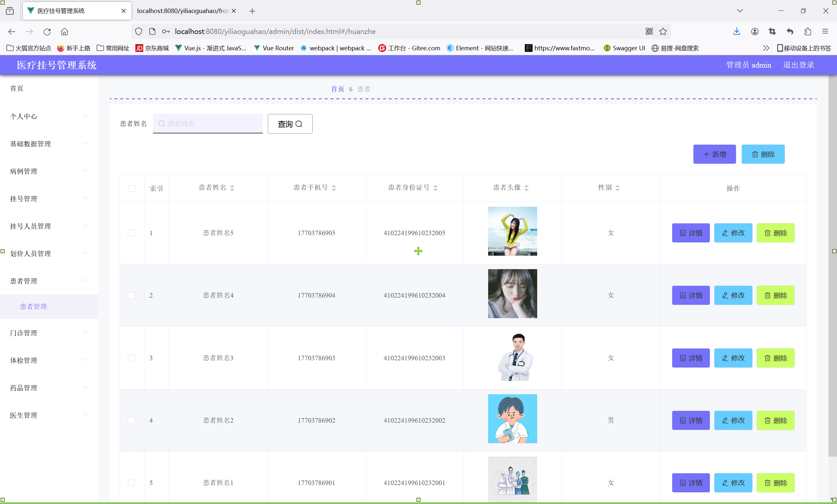The width and height of the screenshot is (837, 504).
Task: Tick the checkbox for row 患者姓名3
Action: click(131, 358)
